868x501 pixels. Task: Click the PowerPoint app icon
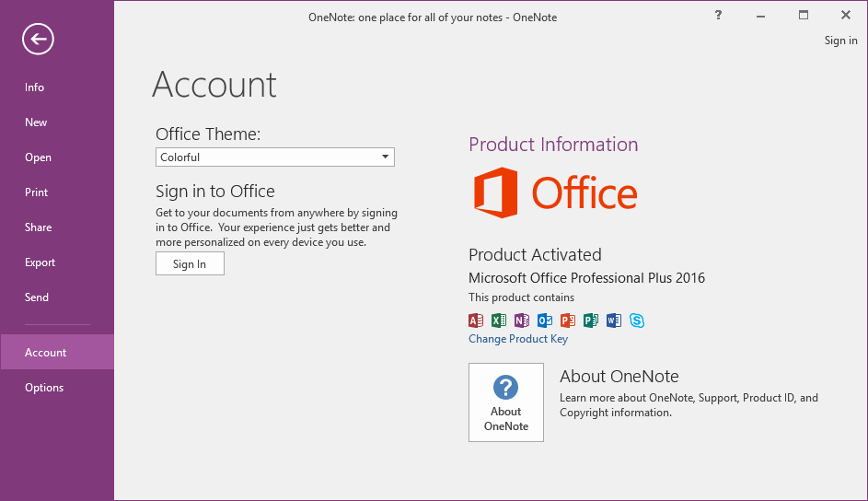[567, 320]
